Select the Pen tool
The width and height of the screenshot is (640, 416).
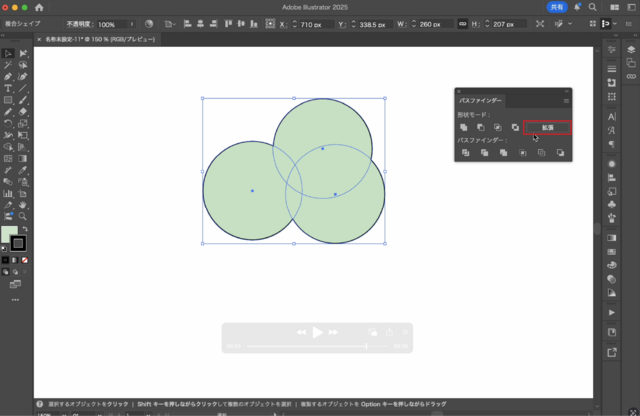8,77
